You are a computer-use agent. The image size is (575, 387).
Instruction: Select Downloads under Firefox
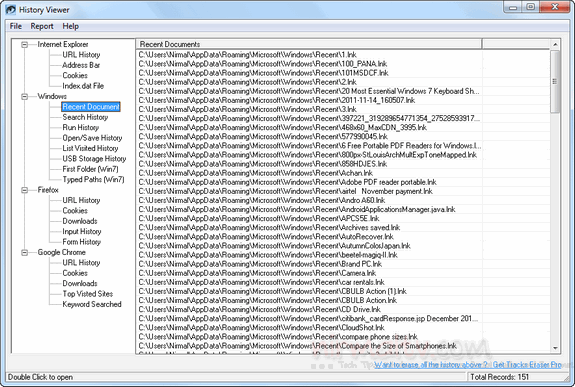[80, 221]
